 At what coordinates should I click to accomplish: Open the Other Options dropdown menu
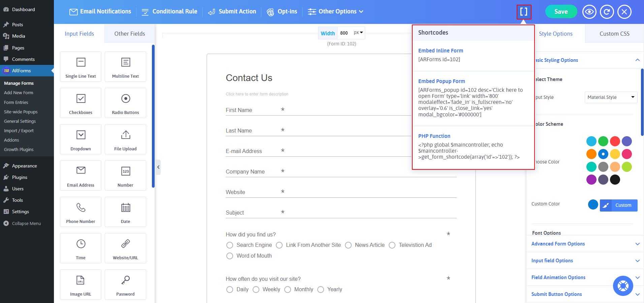tap(336, 11)
